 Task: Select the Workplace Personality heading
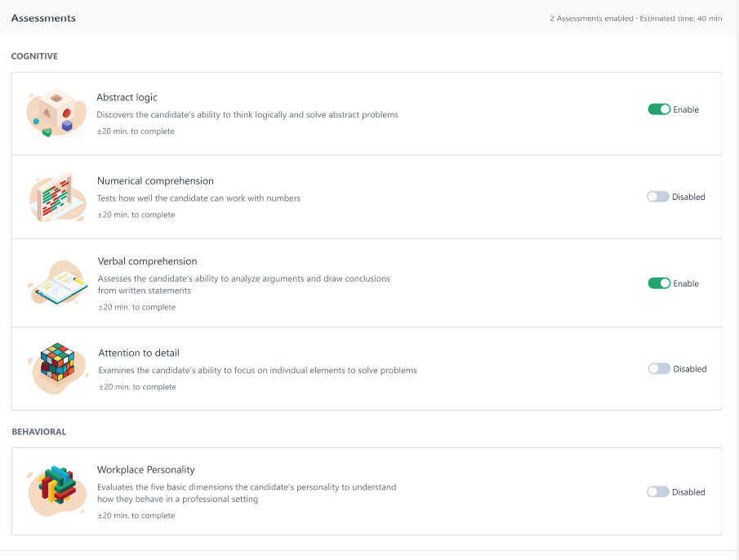point(145,469)
